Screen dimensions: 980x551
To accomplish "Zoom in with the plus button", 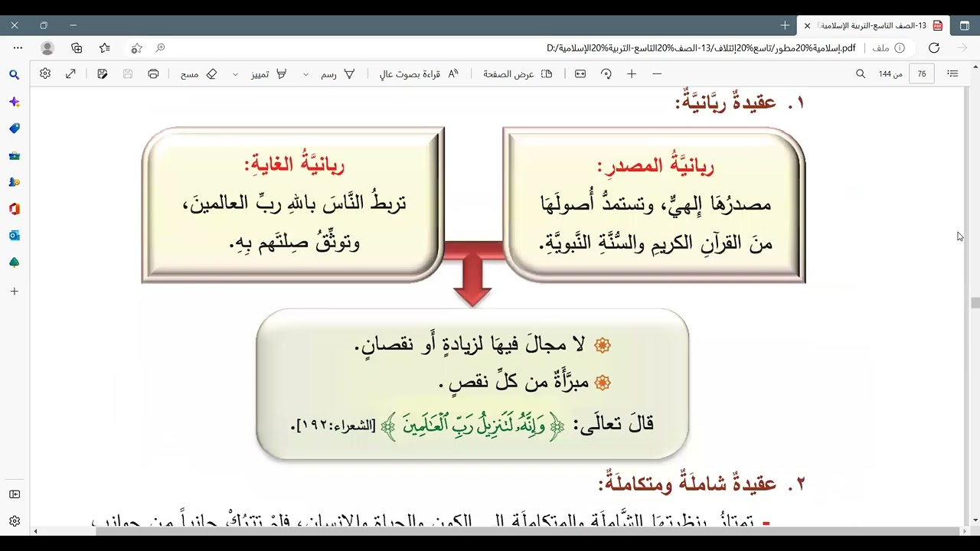I will (x=632, y=73).
